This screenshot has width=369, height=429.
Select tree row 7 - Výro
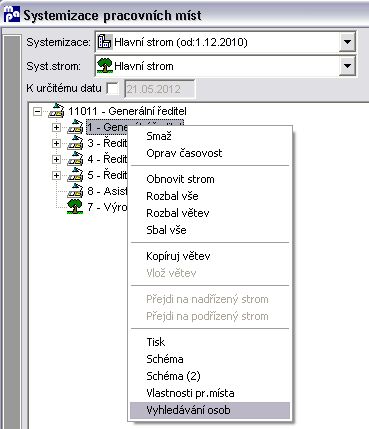click(x=107, y=207)
